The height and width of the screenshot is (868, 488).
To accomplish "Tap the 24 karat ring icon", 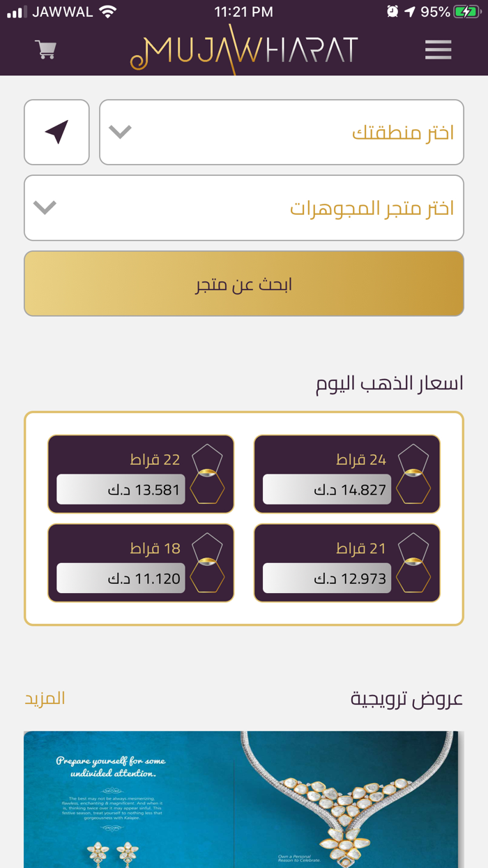I will [x=413, y=474].
